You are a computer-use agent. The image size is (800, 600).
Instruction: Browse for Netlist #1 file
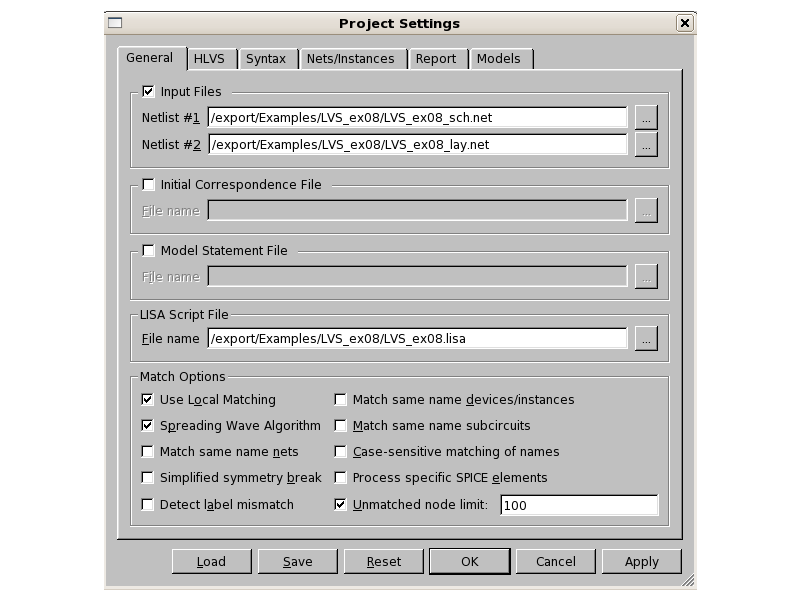click(x=646, y=118)
